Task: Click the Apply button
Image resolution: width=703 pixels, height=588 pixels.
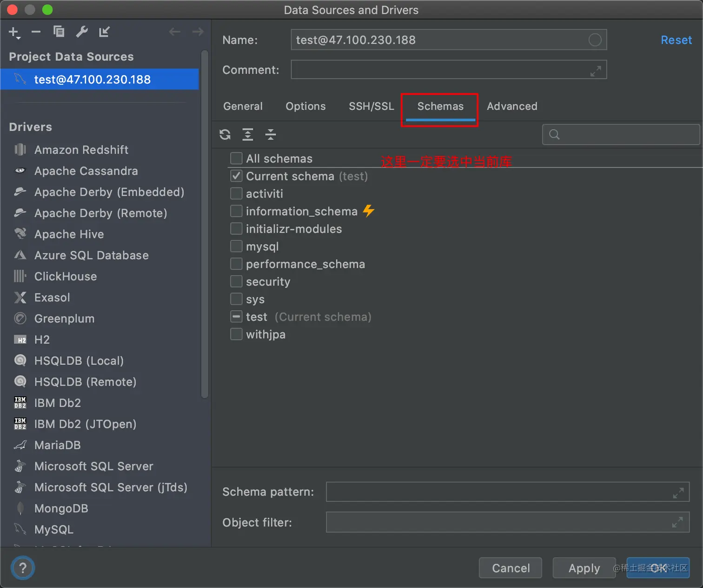Action: [584, 568]
